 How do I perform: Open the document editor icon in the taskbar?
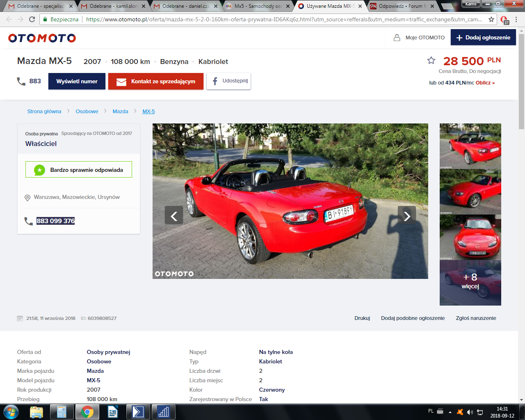coord(112,412)
